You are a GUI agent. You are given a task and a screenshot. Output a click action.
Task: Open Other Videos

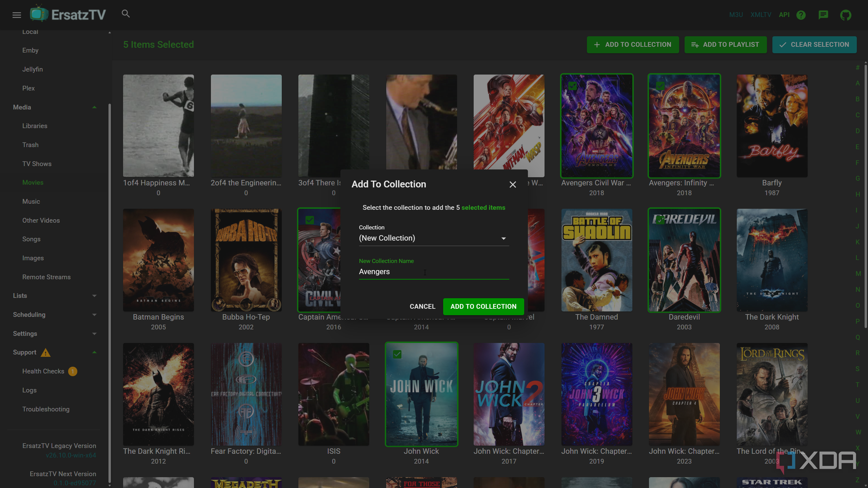point(41,220)
